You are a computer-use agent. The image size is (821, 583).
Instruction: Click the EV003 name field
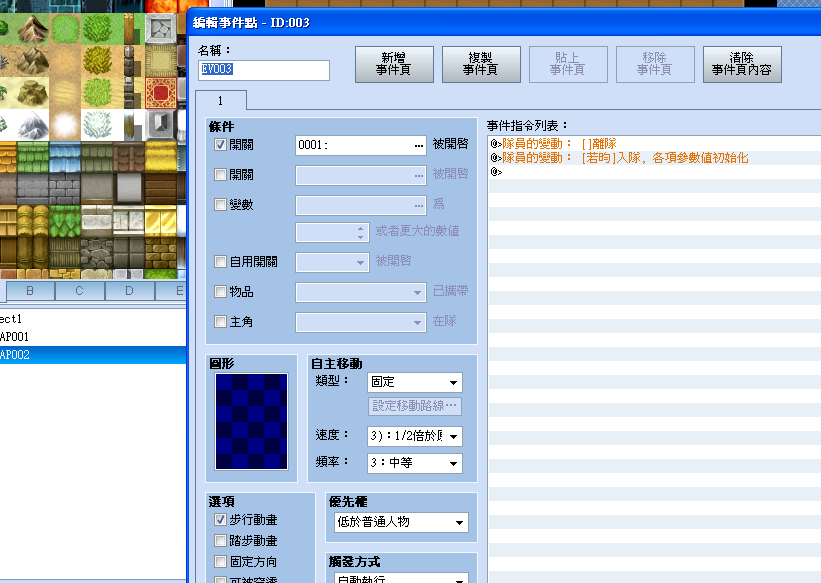(x=264, y=70)
